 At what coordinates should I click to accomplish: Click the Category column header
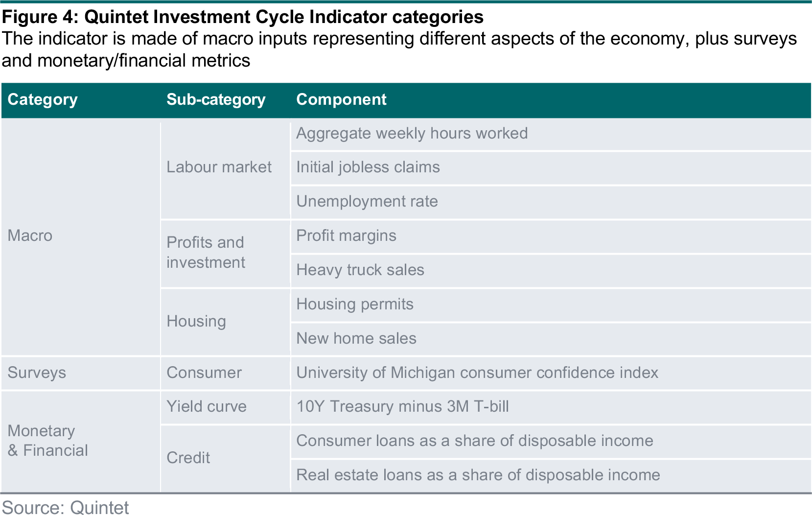pos(43,99)
